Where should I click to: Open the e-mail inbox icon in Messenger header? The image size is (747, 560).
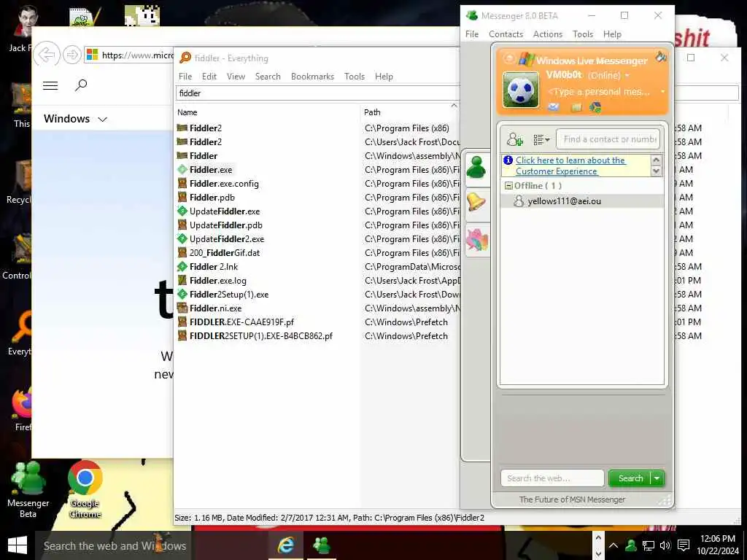553,107
